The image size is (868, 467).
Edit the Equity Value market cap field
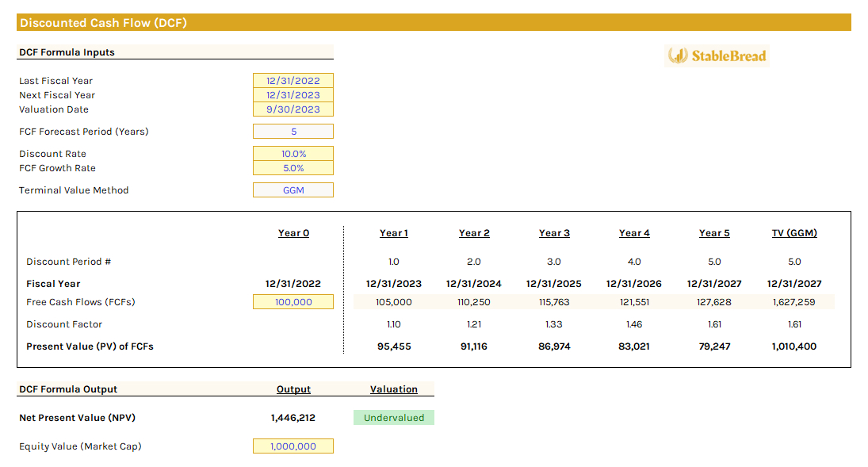(293, 446)
